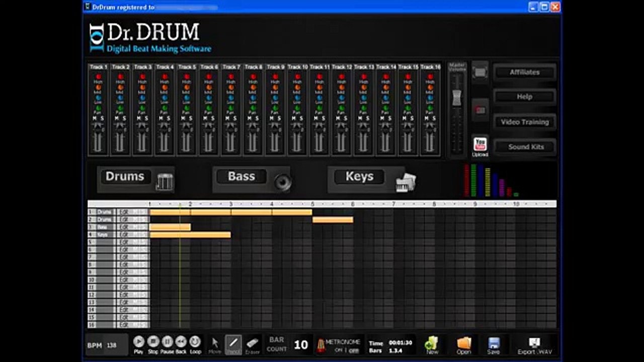This screenshot has height=362, width=644.
Task: Select the orange Keys clip in row 4
Action: (x=190, y=235)
